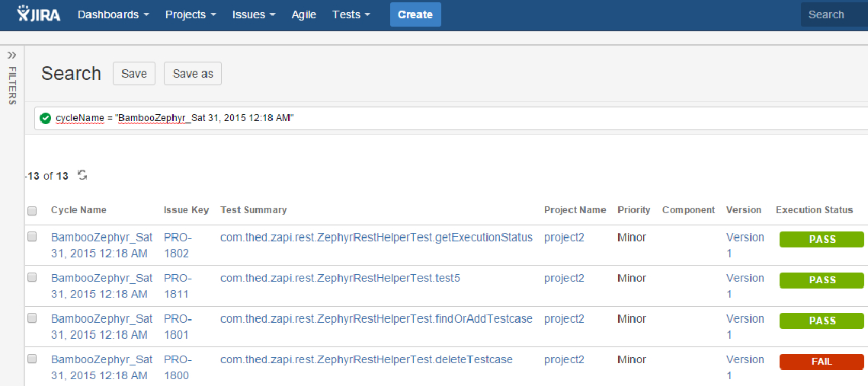Open cycle name link in PRO-1802 row

[x=102, y=246]
